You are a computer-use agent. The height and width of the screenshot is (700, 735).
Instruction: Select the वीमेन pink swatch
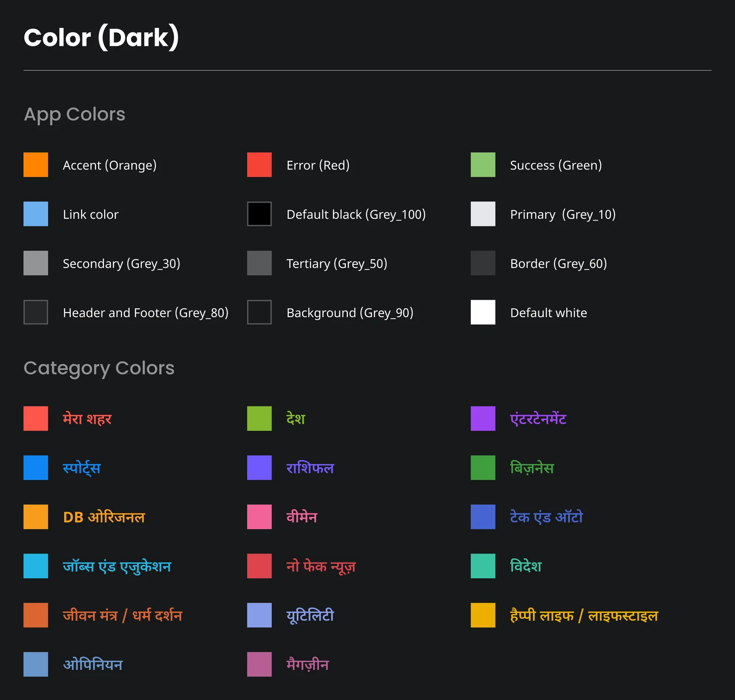pos(260,517)
